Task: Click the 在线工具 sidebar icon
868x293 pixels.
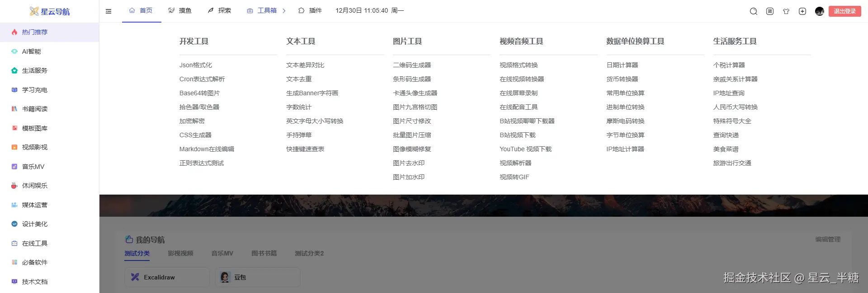Action: tap(14, 243)
